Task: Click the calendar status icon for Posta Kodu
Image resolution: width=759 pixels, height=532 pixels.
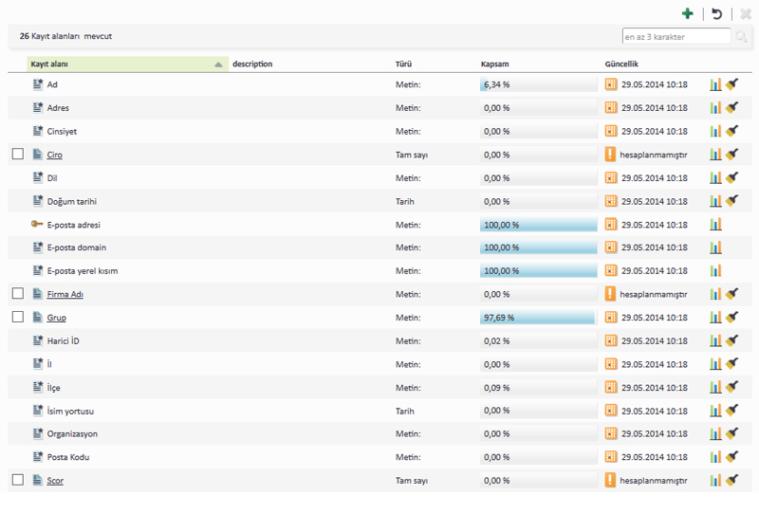Action: click(610, 457)
